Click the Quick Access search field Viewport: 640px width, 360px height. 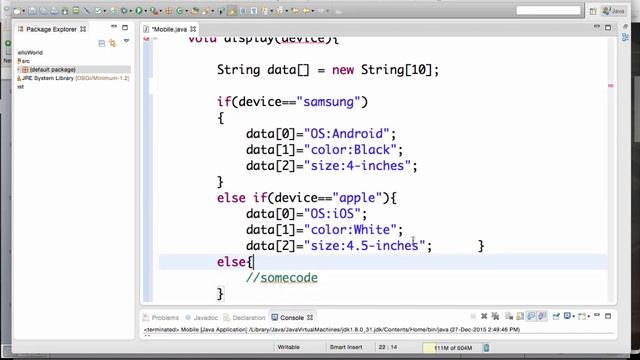point(548,11)
